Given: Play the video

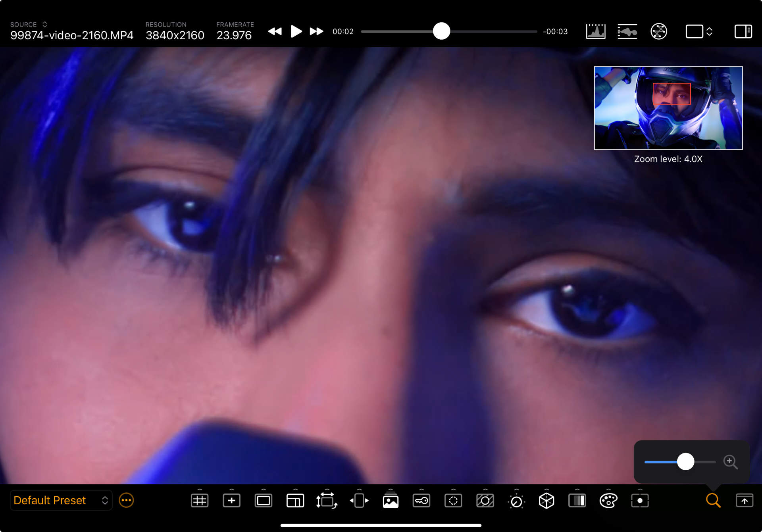Looking at the screenshot, I should [x=296, y=31].
